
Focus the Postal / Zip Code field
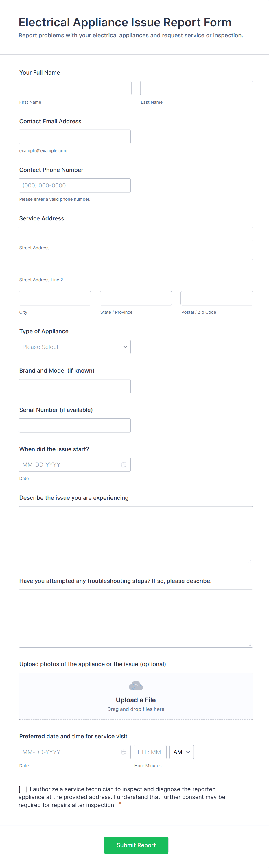click(217, 298)
